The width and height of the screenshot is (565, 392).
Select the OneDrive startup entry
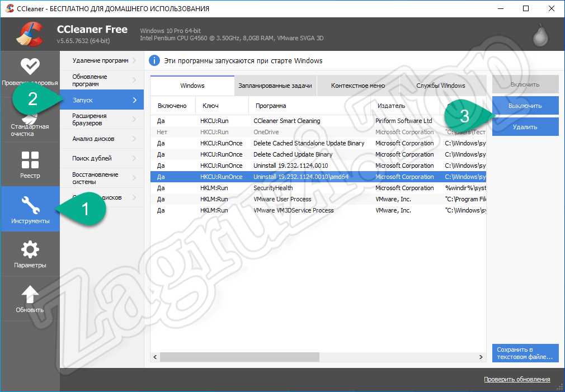tap(318, 132)
